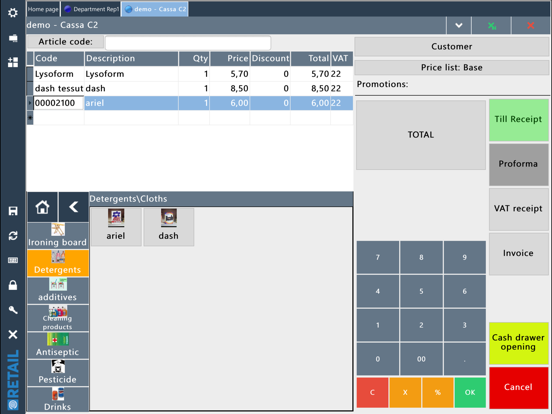Click the green OK key
The height and width of the screenshot is (414, 552).
point(470,393)
